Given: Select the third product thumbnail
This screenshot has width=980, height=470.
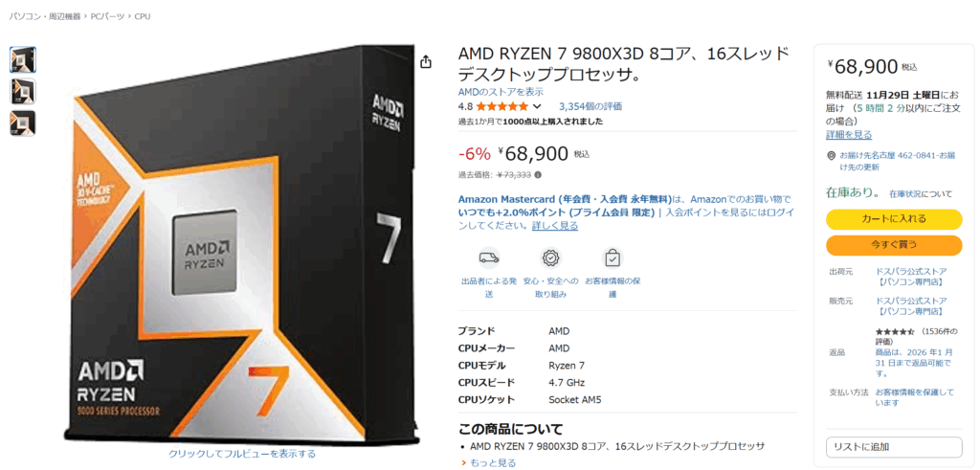Looking at the screenshot, I should 23,123.
